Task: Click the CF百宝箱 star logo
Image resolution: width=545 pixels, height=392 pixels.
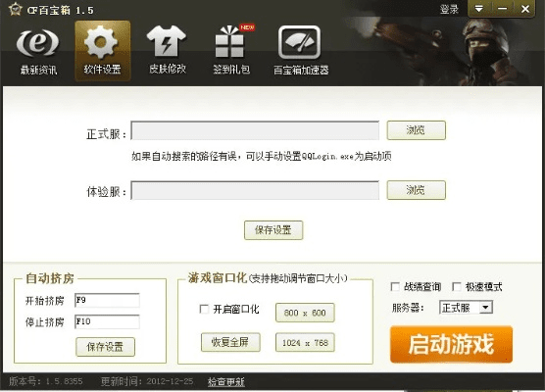Action: pyautogui.click(x=16, y=10)
